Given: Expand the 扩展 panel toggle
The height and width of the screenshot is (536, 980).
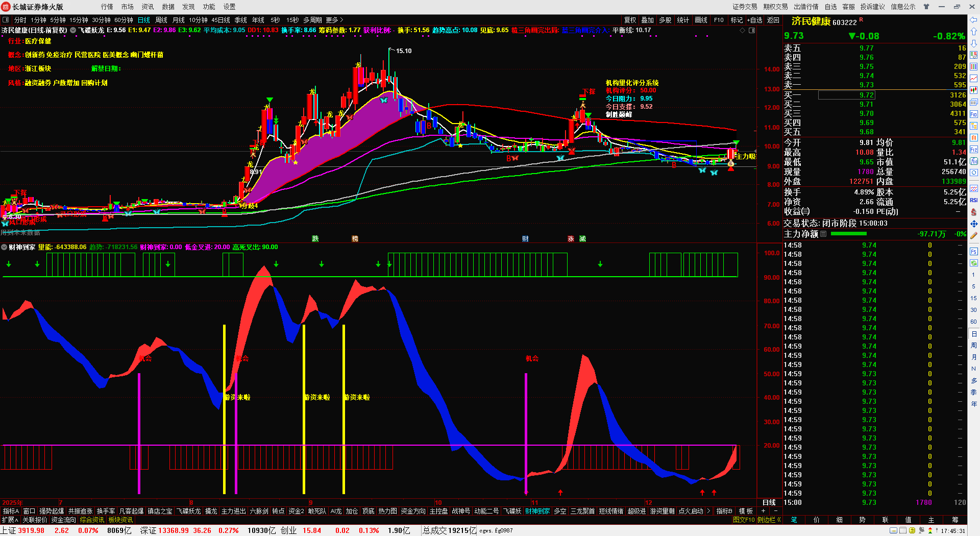Looking at the screenshot, I should (x=10, y=520).
